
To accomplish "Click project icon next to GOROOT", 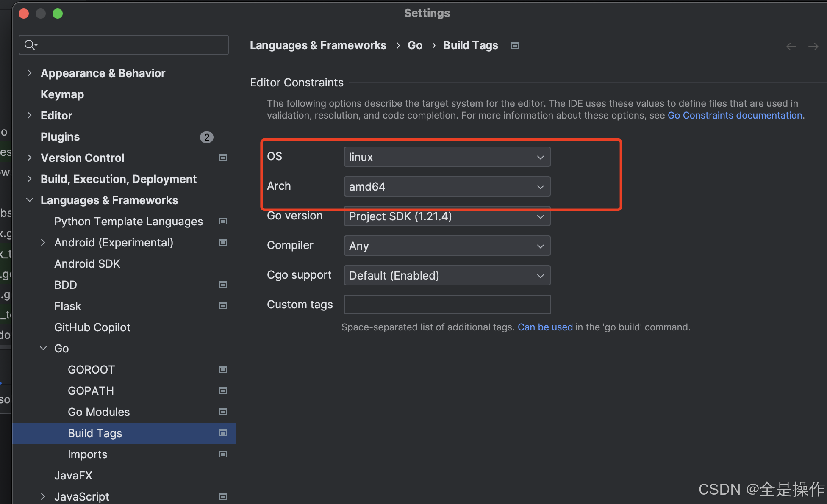I will tap(223, 370).
